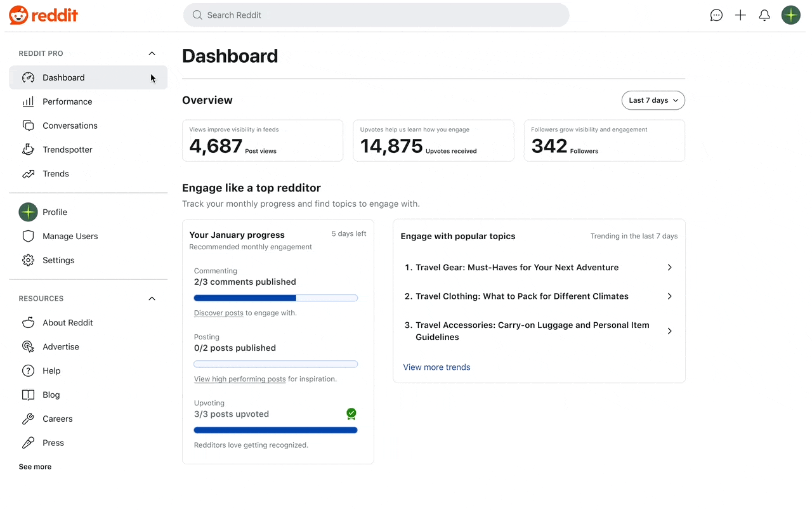Click the View more trends link
This screenshot has height=510, width=812.
click(x=436, y=367)
